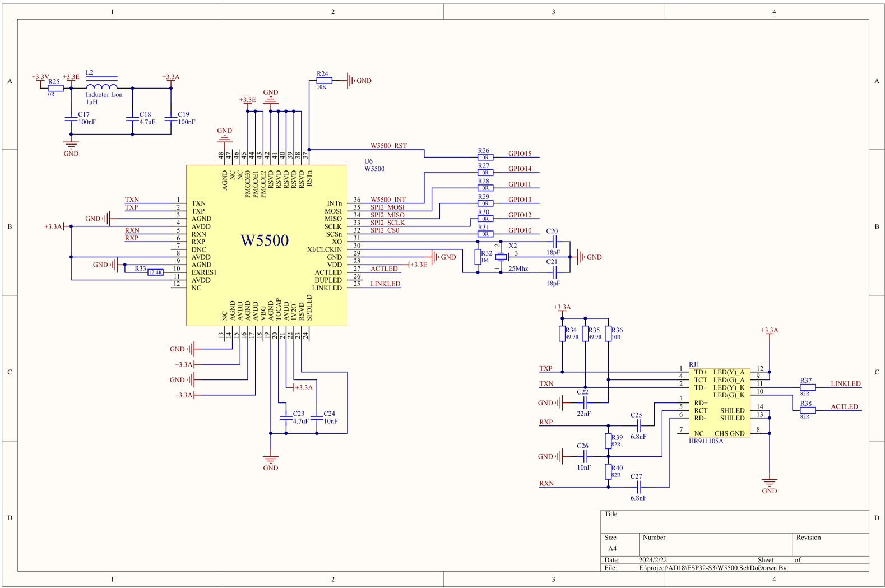
Task: Select the W5500 chip body
Action: pos(267,245)
